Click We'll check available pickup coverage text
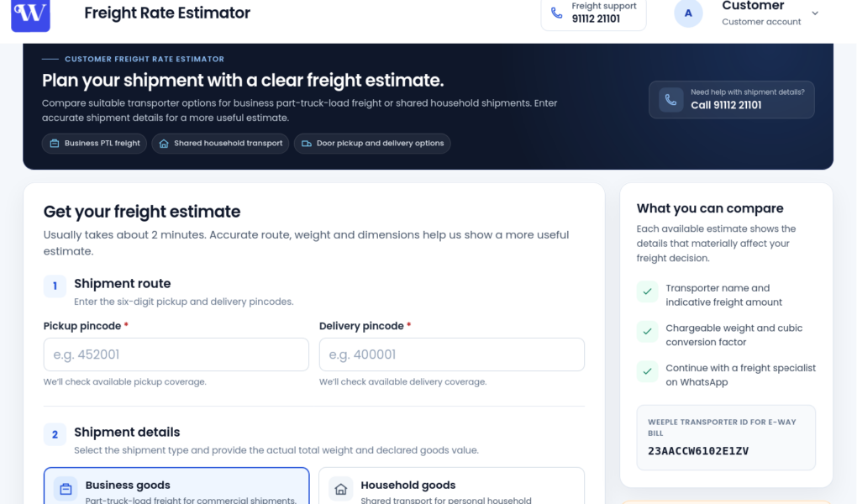Viewport: 857px width, 504px height. [124, 381]
